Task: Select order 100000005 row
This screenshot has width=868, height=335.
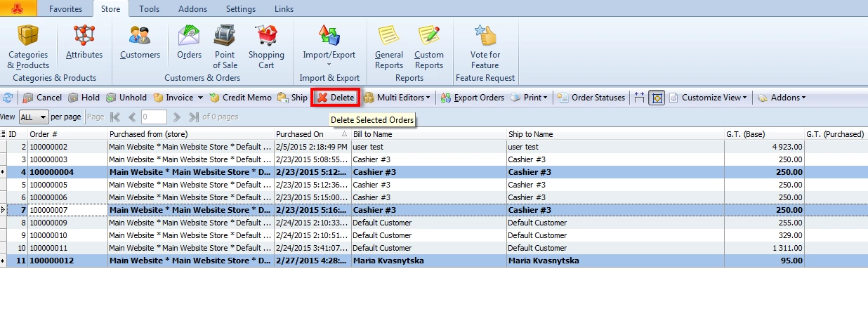Action: [434, 185]
